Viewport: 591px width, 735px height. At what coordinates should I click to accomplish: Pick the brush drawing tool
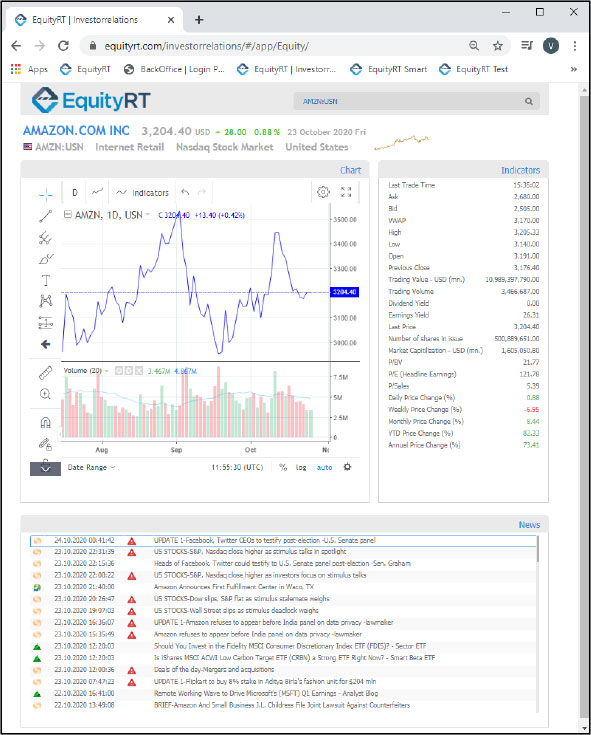click(46, 259)
